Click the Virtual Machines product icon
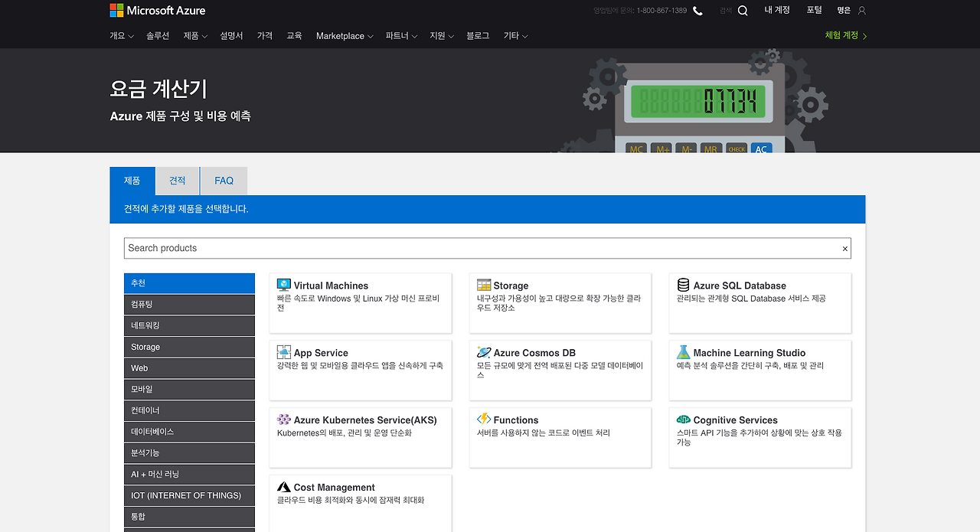Screen dimensions: 980x532 click(284, 285)
